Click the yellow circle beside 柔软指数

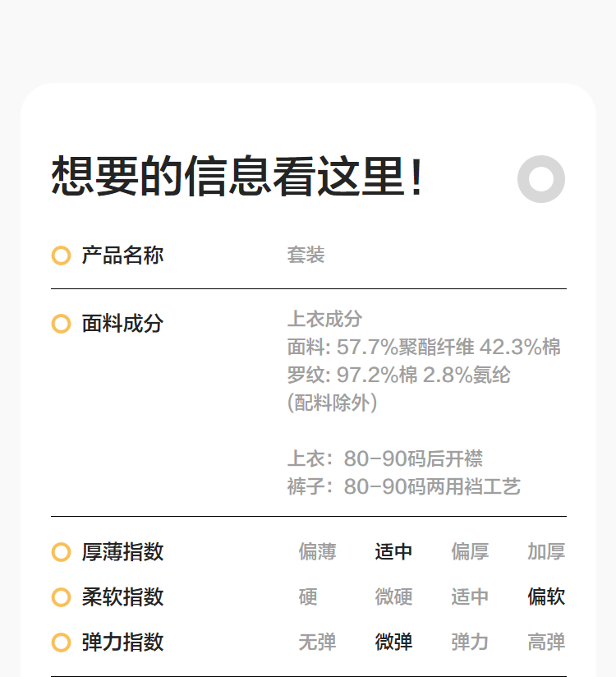click(x=61, y=597)
